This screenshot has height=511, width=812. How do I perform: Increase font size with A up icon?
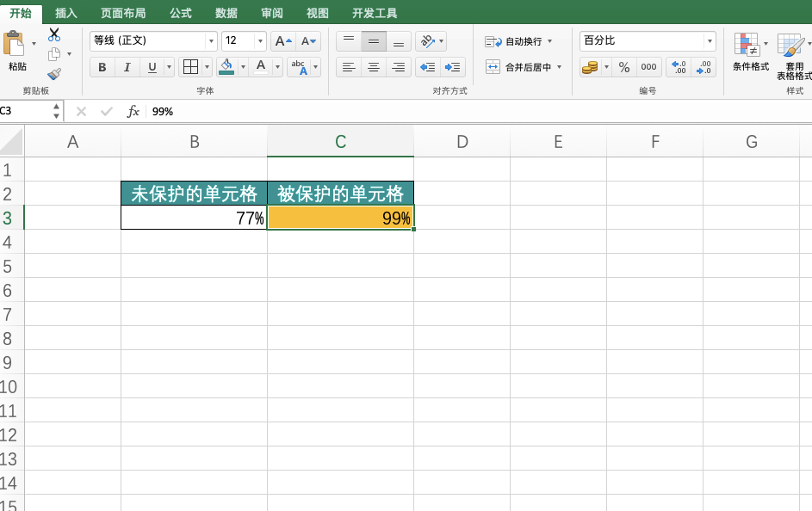[x=283, y=41]
